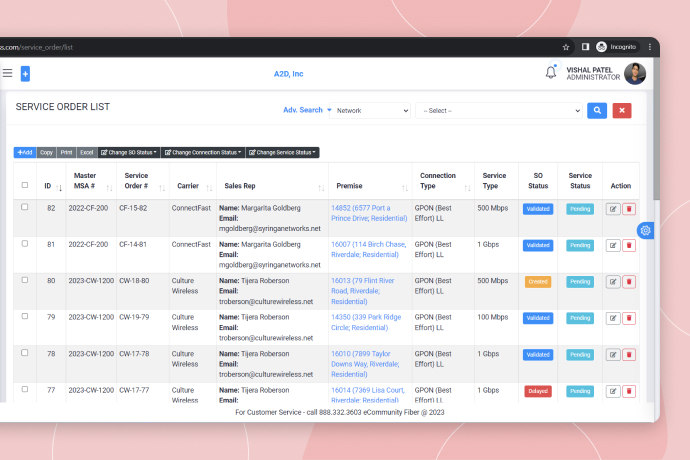Sort by Carrier column

209,188
